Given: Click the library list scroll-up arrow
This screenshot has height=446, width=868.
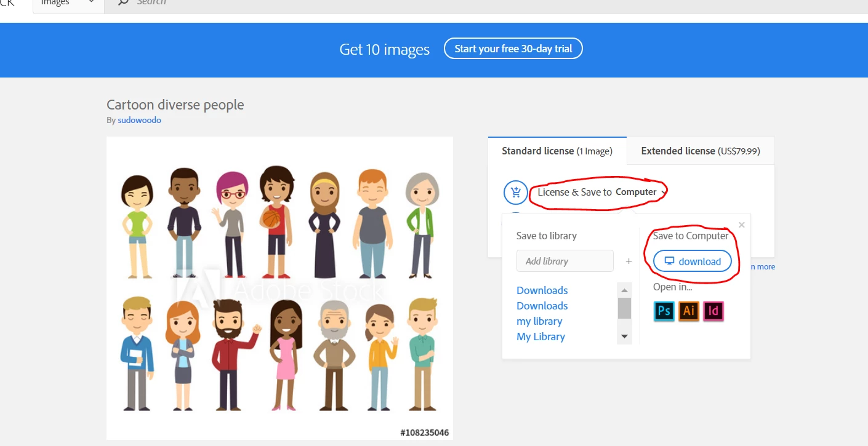Looking at the screenshot, I should coord(624,290).
